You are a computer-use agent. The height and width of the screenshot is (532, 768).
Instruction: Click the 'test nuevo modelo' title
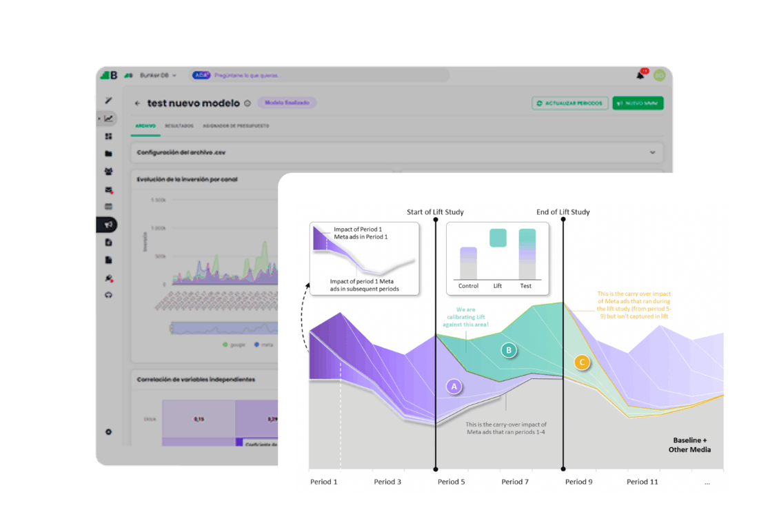pos(194,103)
